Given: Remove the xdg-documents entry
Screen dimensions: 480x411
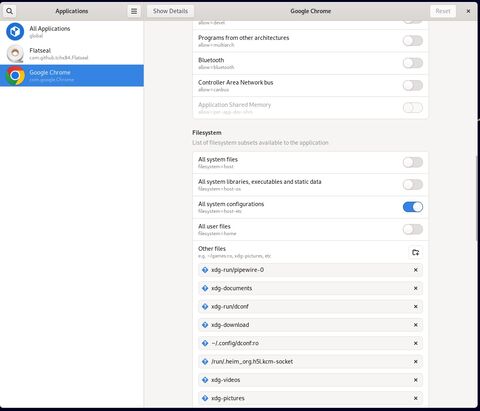Looking at the screenshot, I should pos(416,288).
